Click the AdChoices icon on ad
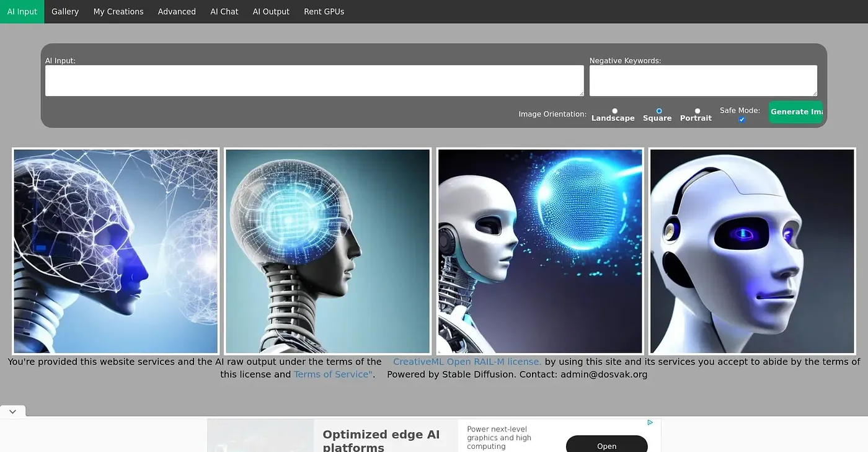The image size is (868, 452). (x=650, y=423)
